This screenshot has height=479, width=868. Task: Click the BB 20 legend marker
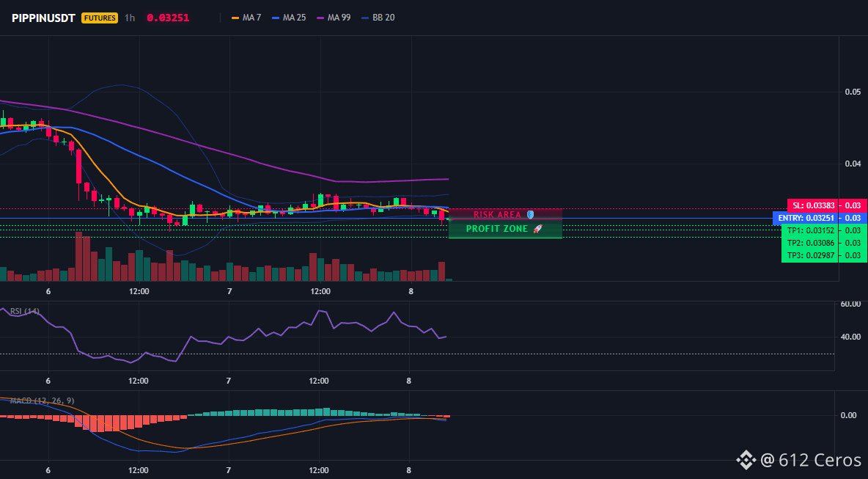point(365,18)
